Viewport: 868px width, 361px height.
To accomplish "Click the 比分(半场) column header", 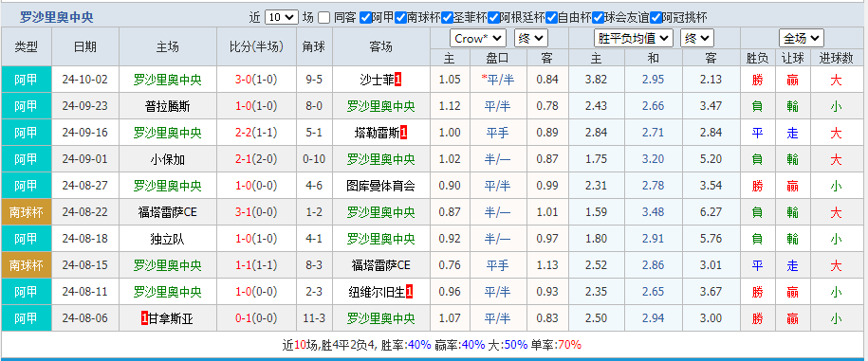I will tap(256, 47).
